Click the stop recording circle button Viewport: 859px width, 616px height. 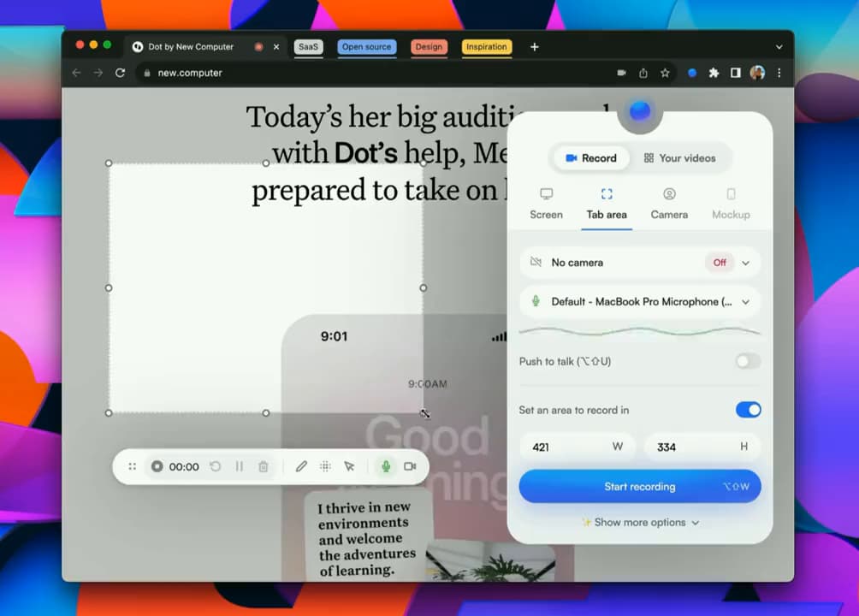click(157, 466)
